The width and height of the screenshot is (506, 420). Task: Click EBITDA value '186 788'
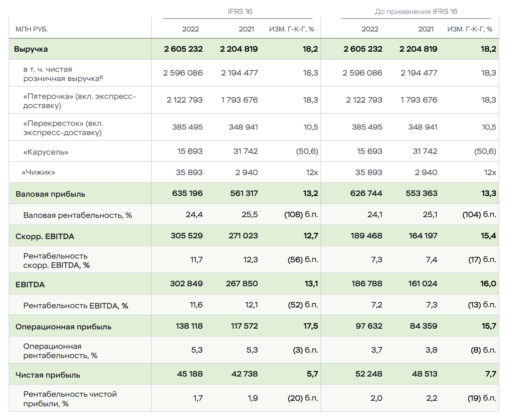pos(367,284)
